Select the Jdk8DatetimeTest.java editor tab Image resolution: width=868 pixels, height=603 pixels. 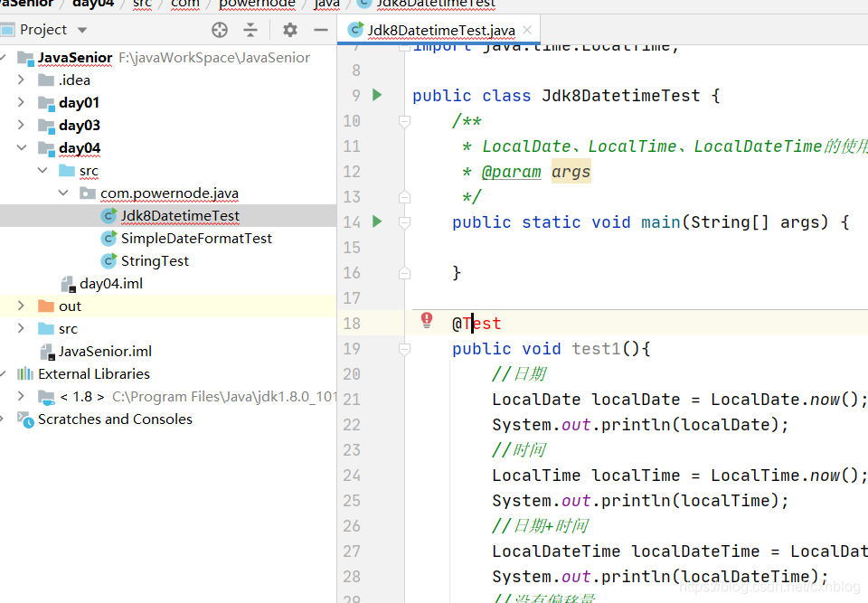pyautogui.click(x=440, y=30)
